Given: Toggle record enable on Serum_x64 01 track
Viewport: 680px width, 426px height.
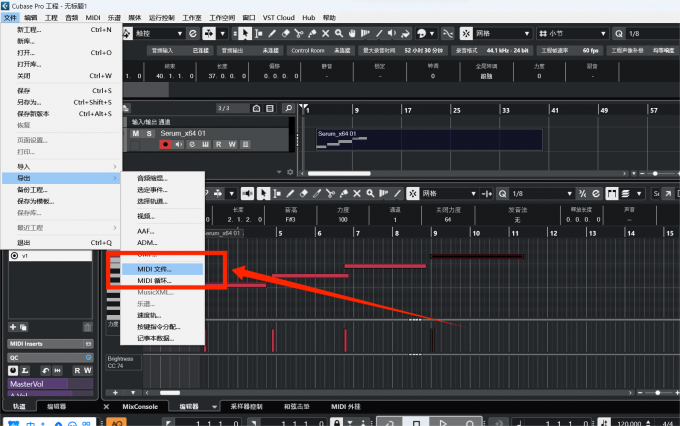Looking at the screenshot, I should 165,144.
